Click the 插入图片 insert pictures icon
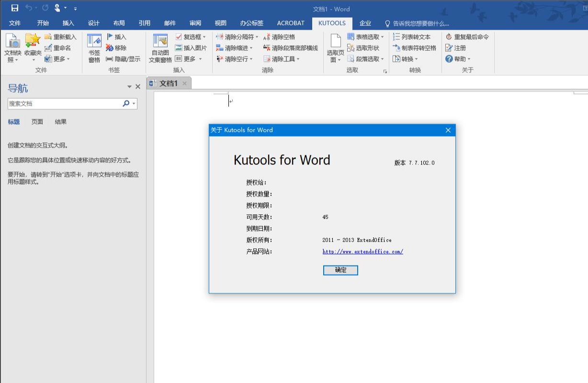This screenshot has width=588, height=383. 179,48
